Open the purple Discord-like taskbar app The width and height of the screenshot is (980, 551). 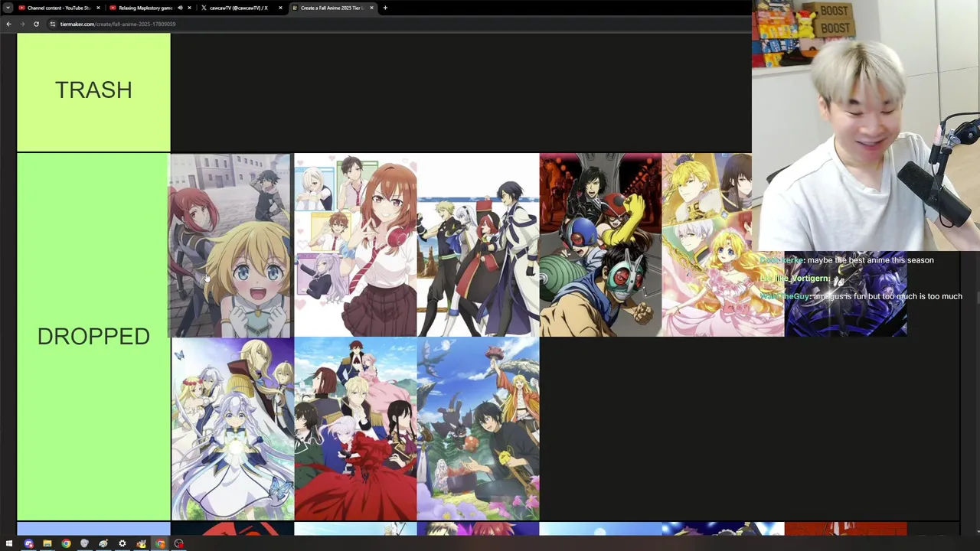click(x=28, y=543)
